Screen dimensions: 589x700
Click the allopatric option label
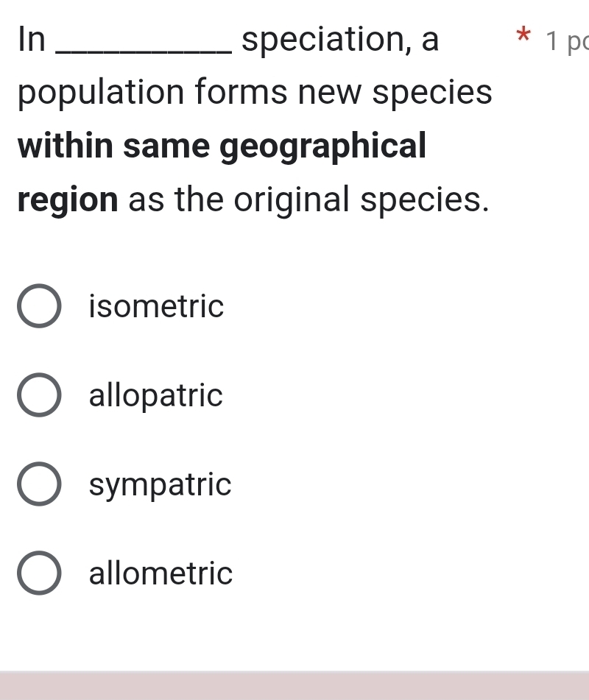[x=155, y=395]
